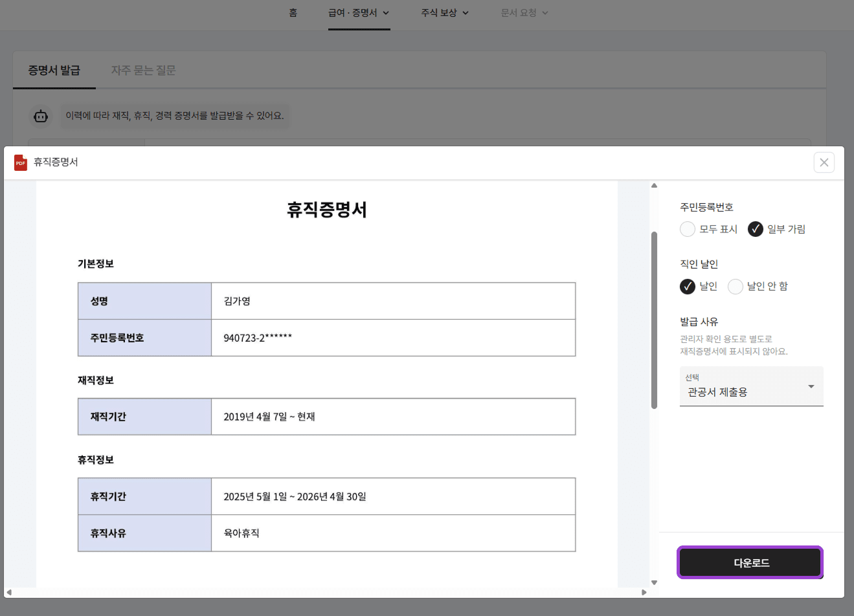Close the 휴직증명서 preview dialog
The image size is (854, 616).
pyautogui.click(x=824, y=162)
